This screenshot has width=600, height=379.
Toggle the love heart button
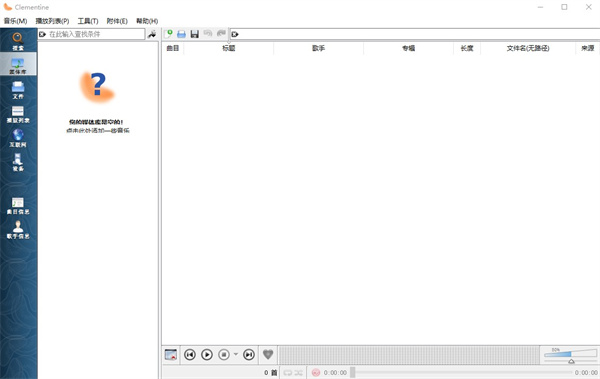coord(268,354)
